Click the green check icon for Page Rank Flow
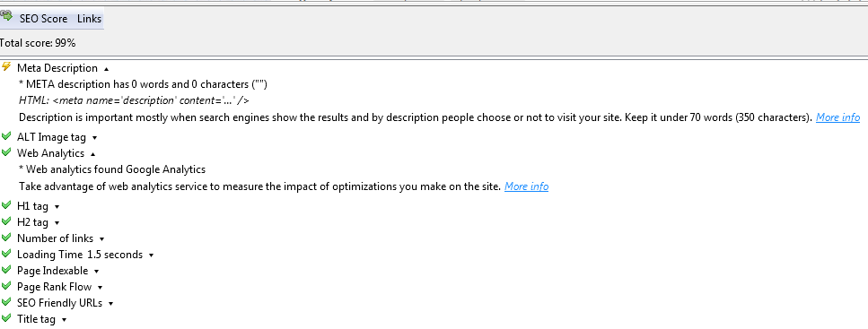This screenshot has height=329, width=868. coord(6,285)
